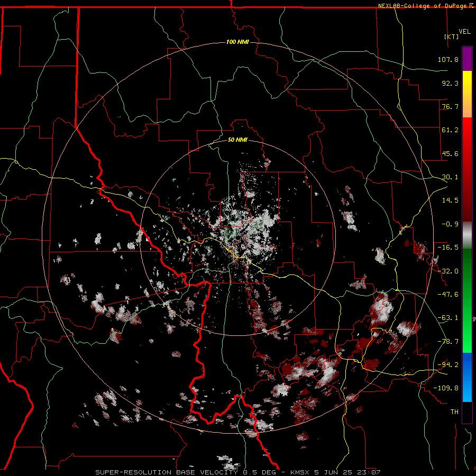The height and width of the screenshot is (476, 476).
Task: Click the 45.6 velocity scale value
Action: (x=450, y=153)
